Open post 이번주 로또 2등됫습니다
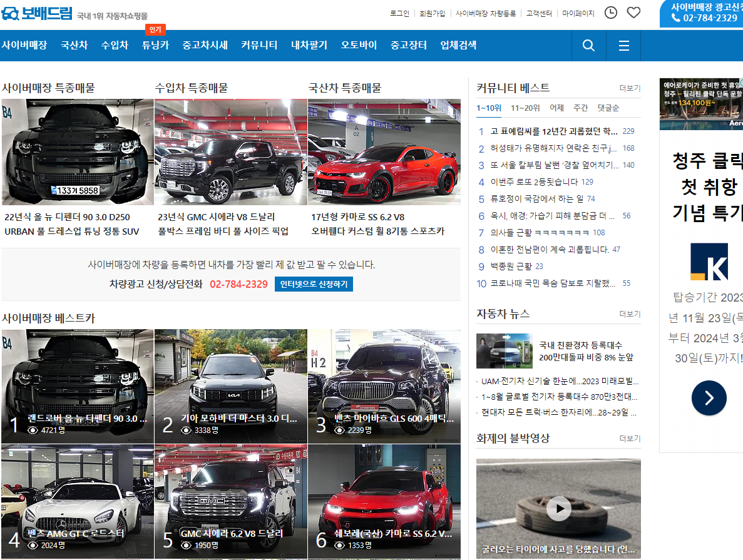The height and width of the screenshot is (560, 743). point(534,182)
